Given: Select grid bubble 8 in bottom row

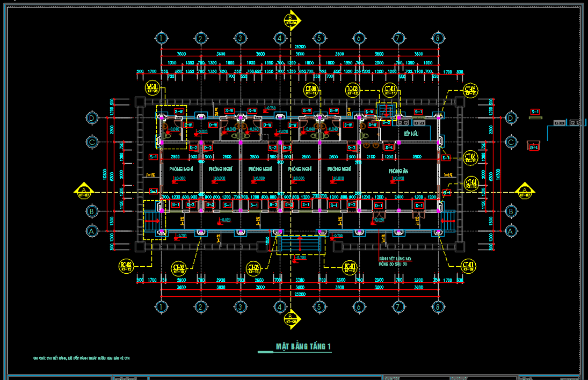Looking at the screenshot, I should click(x=438, y=307).
